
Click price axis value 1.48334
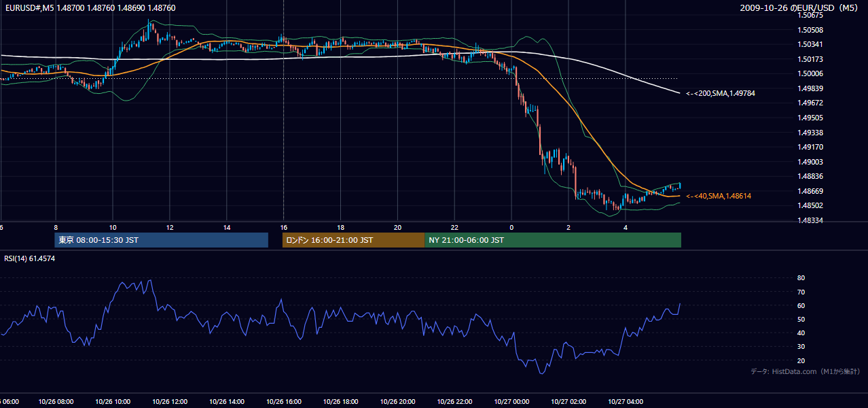810,220
